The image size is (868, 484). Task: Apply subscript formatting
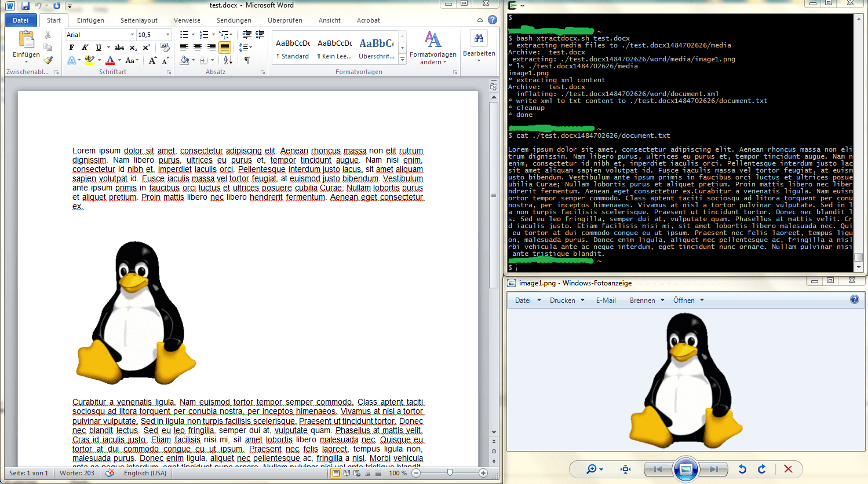pos(133,47)
